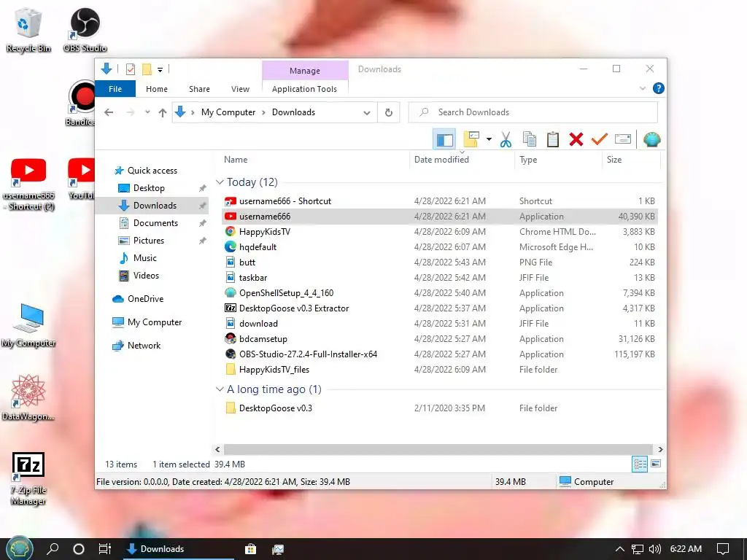
Task: Select the OBS-Studio-27.2.4-Full-Installer-x64 file
Action: (x=440, y=354)
